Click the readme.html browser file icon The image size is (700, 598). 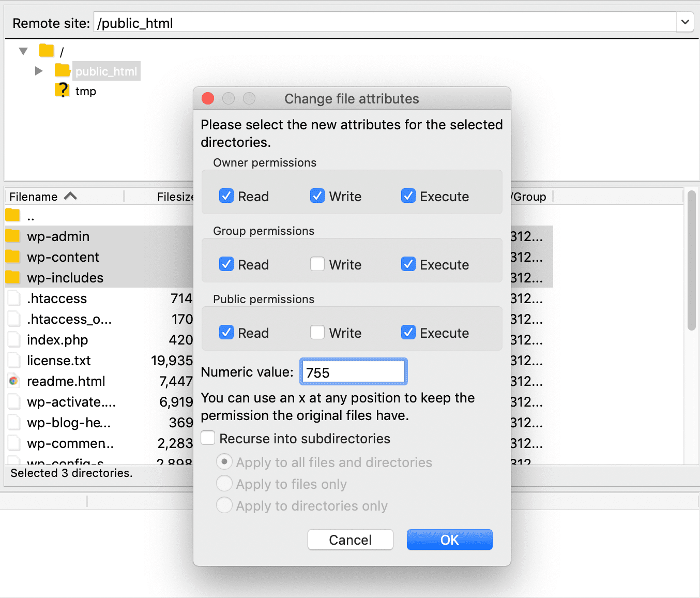(x=14, y=381)
